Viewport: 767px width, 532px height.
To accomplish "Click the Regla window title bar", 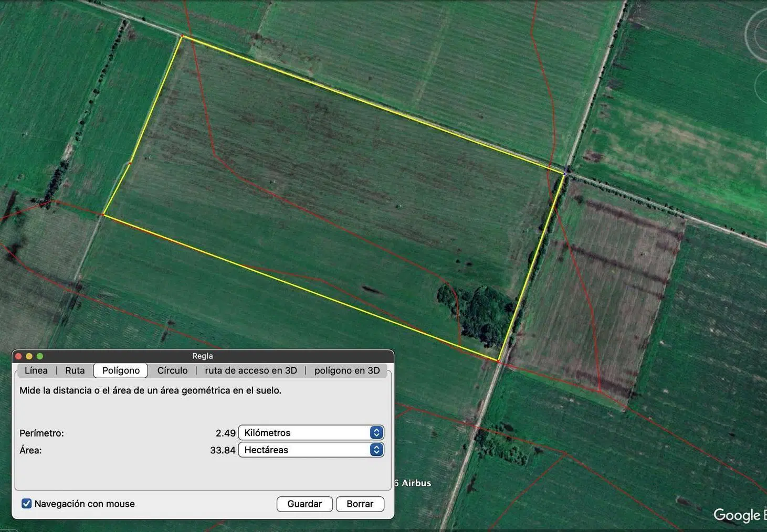I will [203, 356].
